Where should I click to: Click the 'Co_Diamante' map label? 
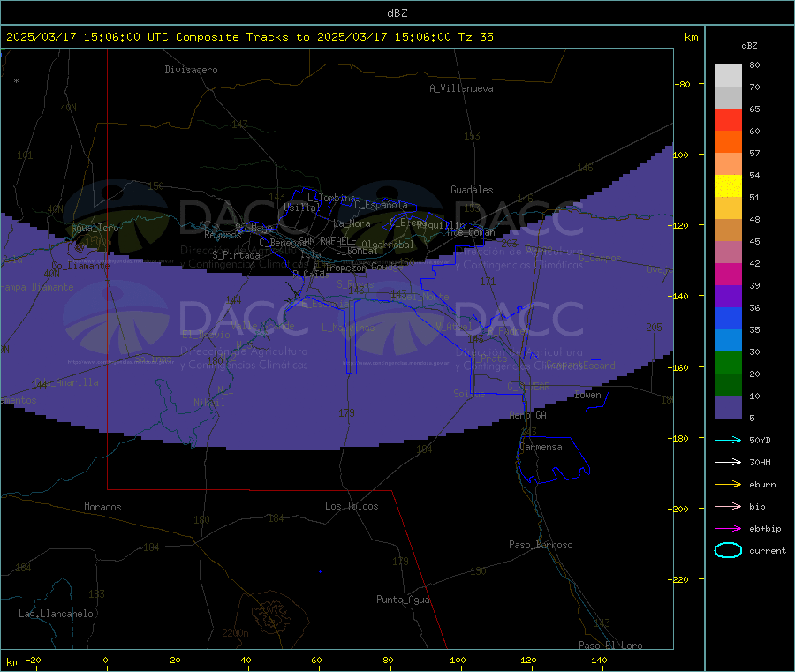click(x=80, y=266)
